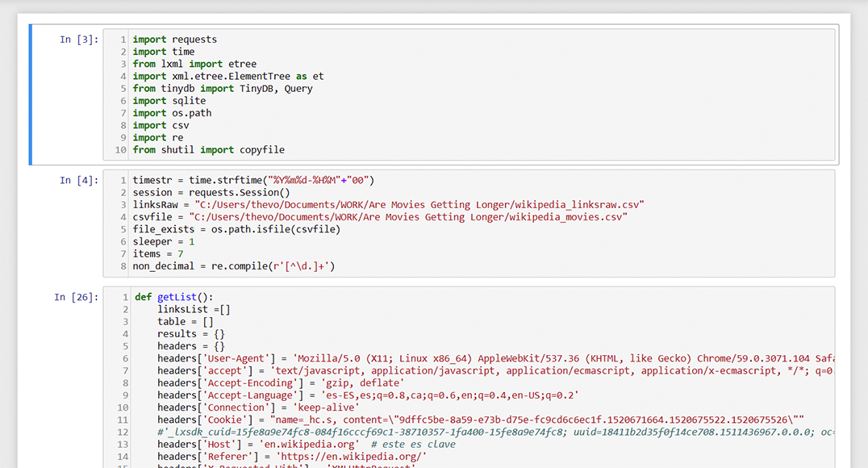Click the headers['Accept-Language'] line
The width and height of the screenshot is (868, 468).
tap(368, 395)
